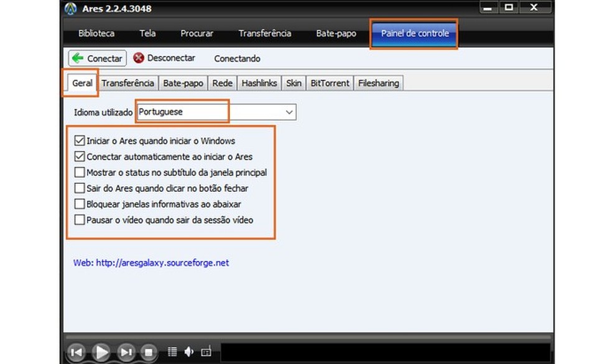Select the Painel de controle tab
Screen dimensions: 612x364
[414, 34]
